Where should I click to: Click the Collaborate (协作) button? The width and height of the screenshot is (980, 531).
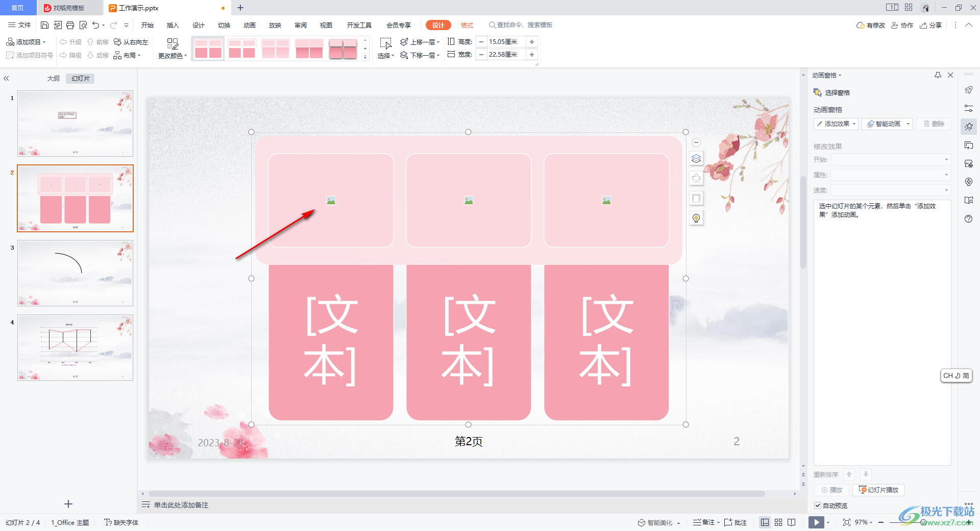tap(902, 25)
